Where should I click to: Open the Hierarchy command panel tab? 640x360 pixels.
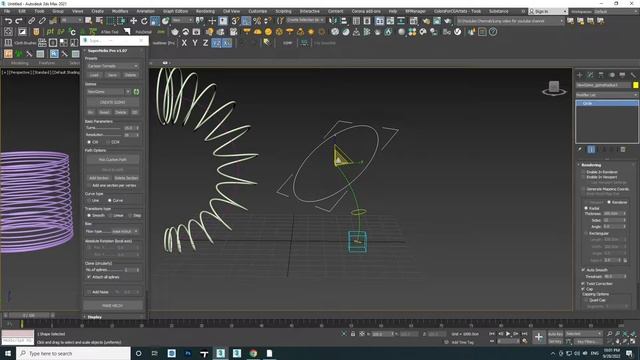coord(601,75)
